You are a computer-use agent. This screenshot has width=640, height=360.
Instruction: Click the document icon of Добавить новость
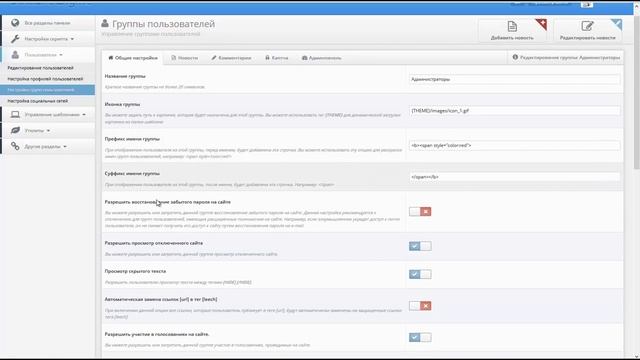pos(512,27)
